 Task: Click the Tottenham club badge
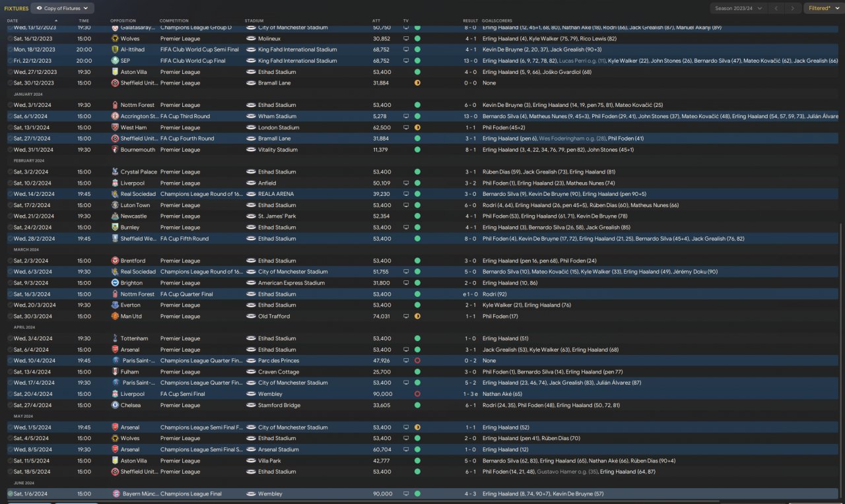pyautogui.click(x=116, y=338)
